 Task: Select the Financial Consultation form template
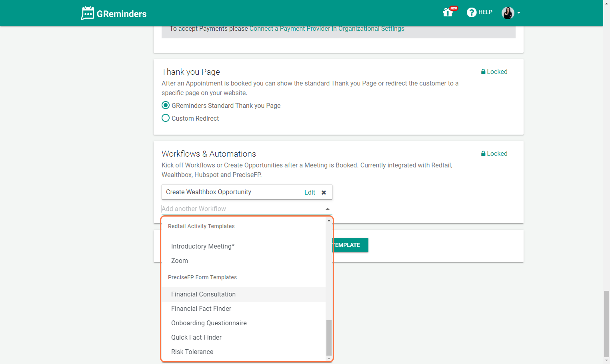pos(203,294)
